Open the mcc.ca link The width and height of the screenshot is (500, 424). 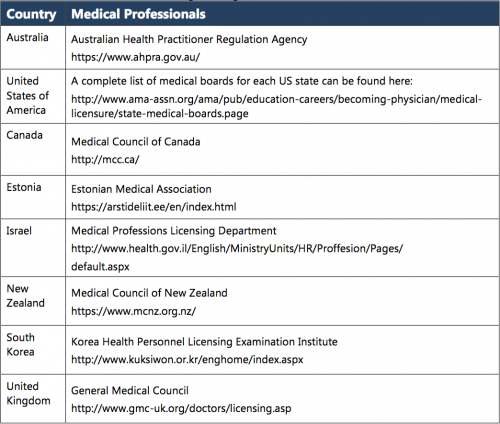coord(105,159)
